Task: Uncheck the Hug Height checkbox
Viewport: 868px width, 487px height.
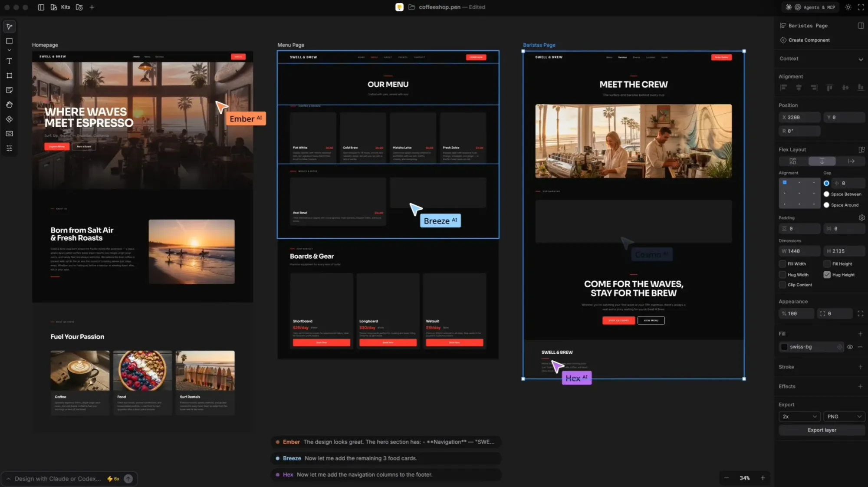Action: [x=827, y=275]
